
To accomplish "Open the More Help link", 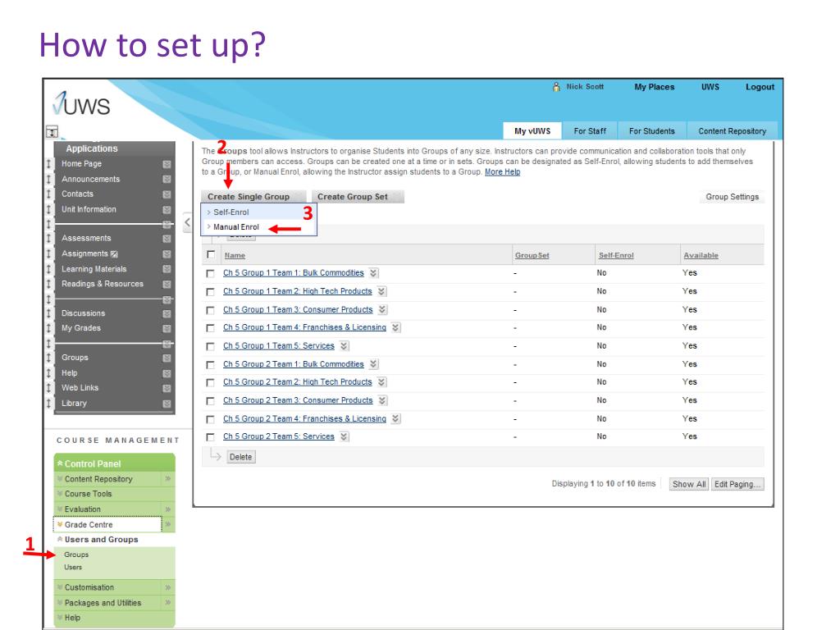I will [503, 172].
